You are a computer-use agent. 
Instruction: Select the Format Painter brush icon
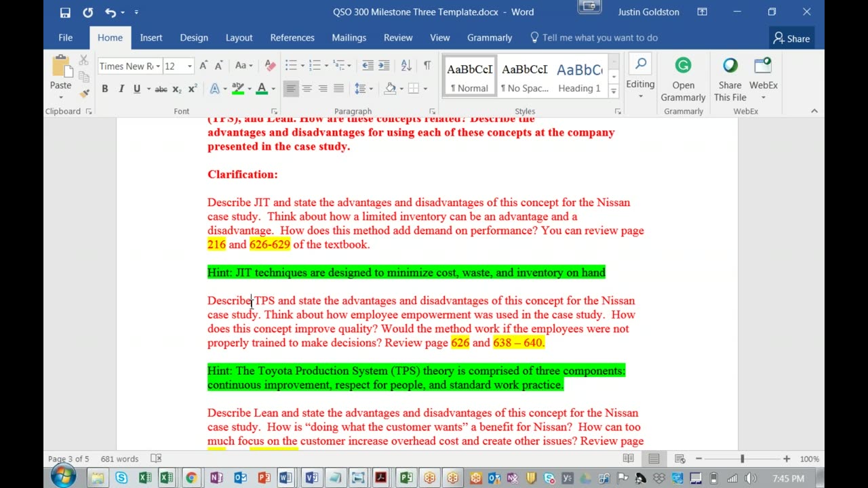83,93
